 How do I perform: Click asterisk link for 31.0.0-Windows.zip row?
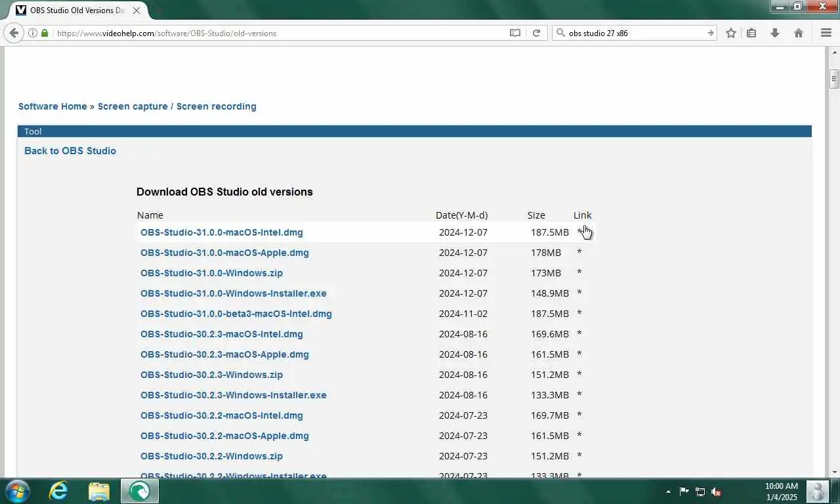tap(579, 274)
